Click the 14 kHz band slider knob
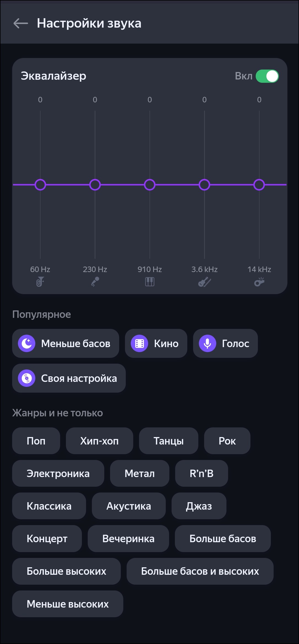Viewport: 299px width, 644px height. tap(259, 185)
